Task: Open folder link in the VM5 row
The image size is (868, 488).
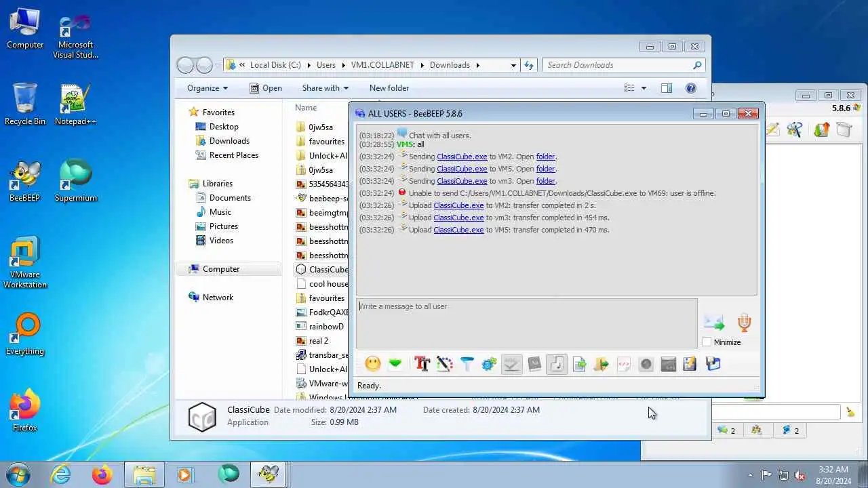Action: 545,169
